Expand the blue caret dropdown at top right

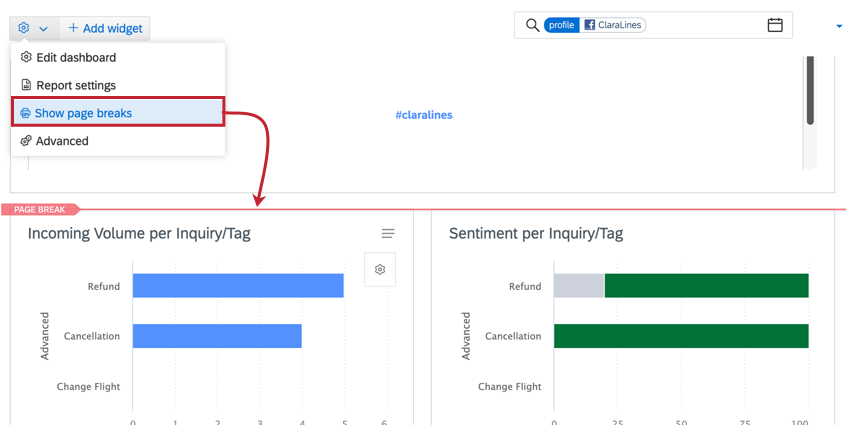click(839, 26)
